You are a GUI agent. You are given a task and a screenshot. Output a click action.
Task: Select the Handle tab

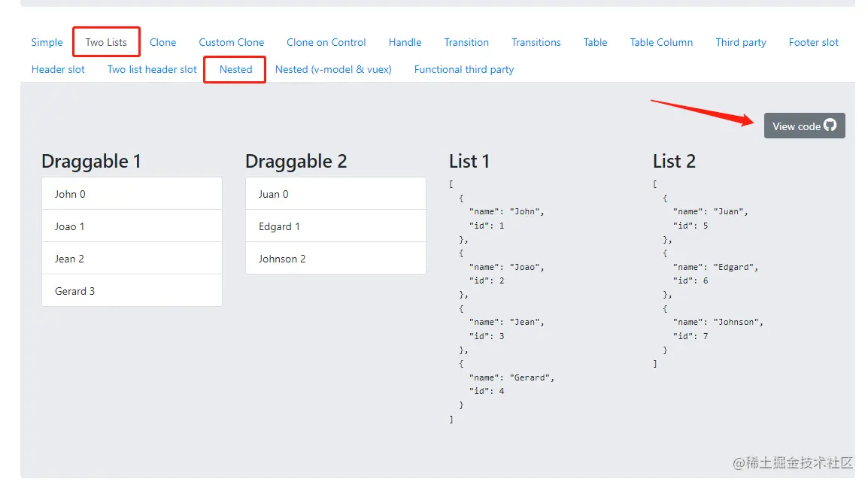(405, 42)
